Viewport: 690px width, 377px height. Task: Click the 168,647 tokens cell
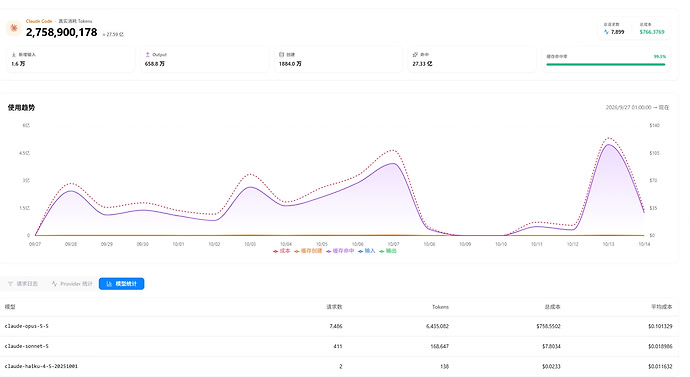coord(440,346)
